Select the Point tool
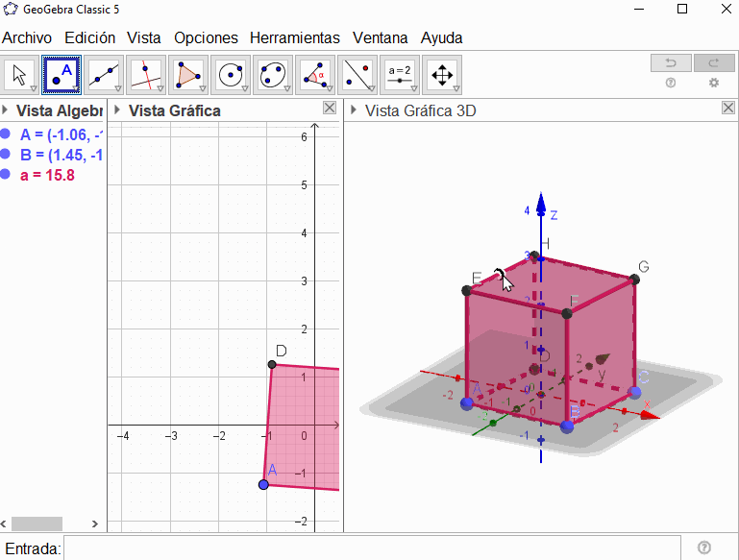Screen dimensions: 739x560 pos(62,75)
